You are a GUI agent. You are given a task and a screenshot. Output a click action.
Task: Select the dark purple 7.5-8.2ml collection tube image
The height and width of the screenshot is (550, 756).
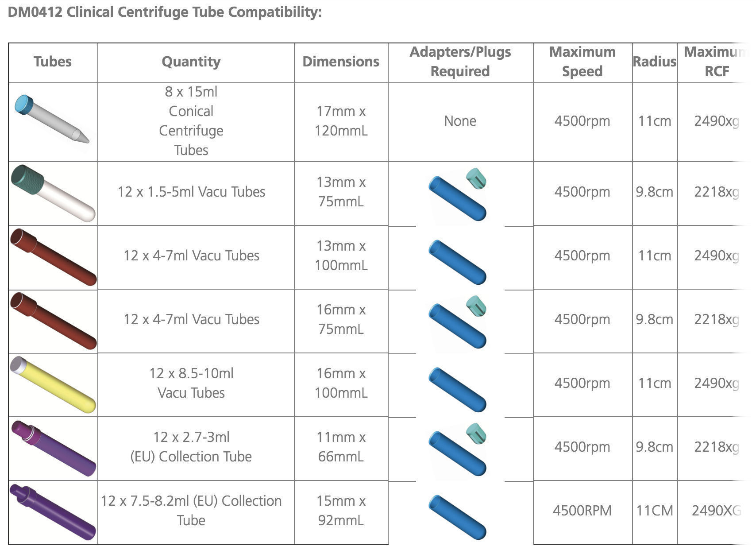tap(53, 512)
